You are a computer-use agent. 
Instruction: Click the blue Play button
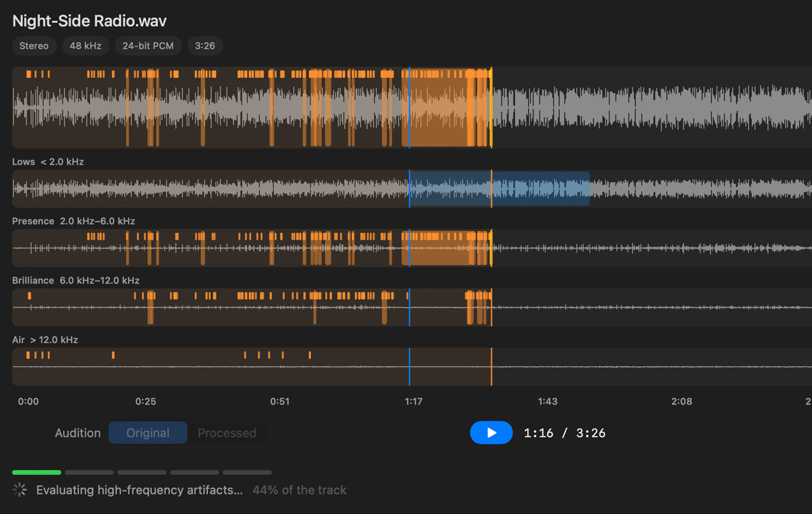tap(491, 432)
